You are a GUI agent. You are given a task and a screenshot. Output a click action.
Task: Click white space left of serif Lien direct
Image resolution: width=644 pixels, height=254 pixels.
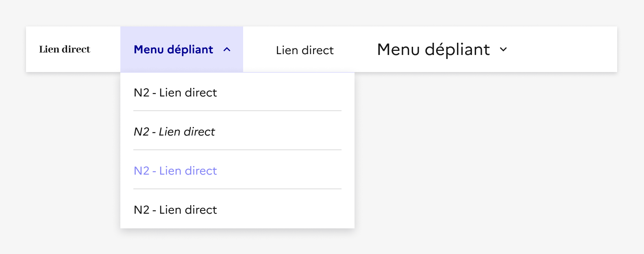pos(32,50)
